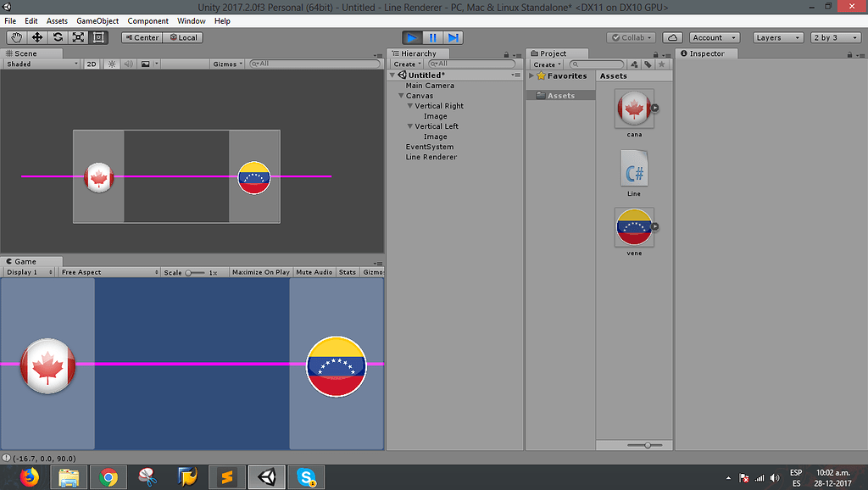
Task: Select the Rotate tool
Action: point(57,37)
